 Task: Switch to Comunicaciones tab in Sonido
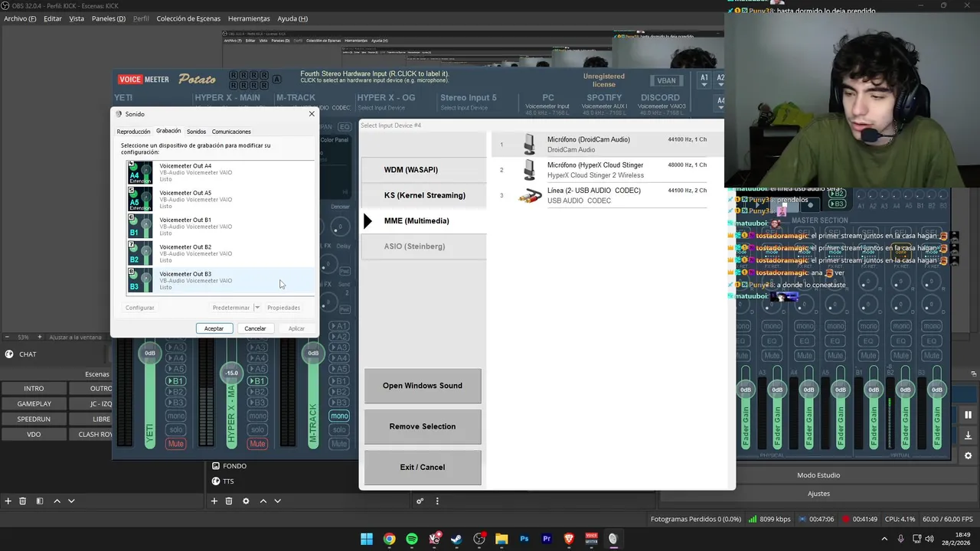[231, 132]
